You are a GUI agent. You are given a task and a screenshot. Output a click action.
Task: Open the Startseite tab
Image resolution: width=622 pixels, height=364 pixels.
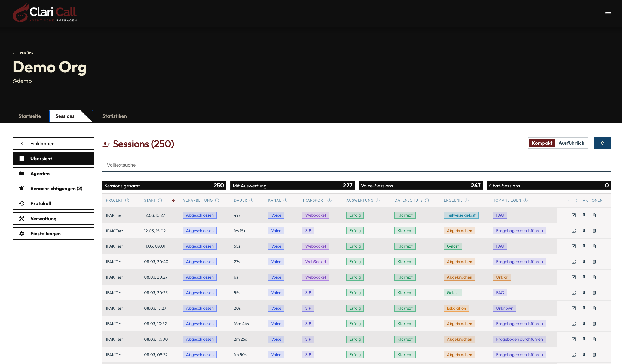[x=30, y=116]
